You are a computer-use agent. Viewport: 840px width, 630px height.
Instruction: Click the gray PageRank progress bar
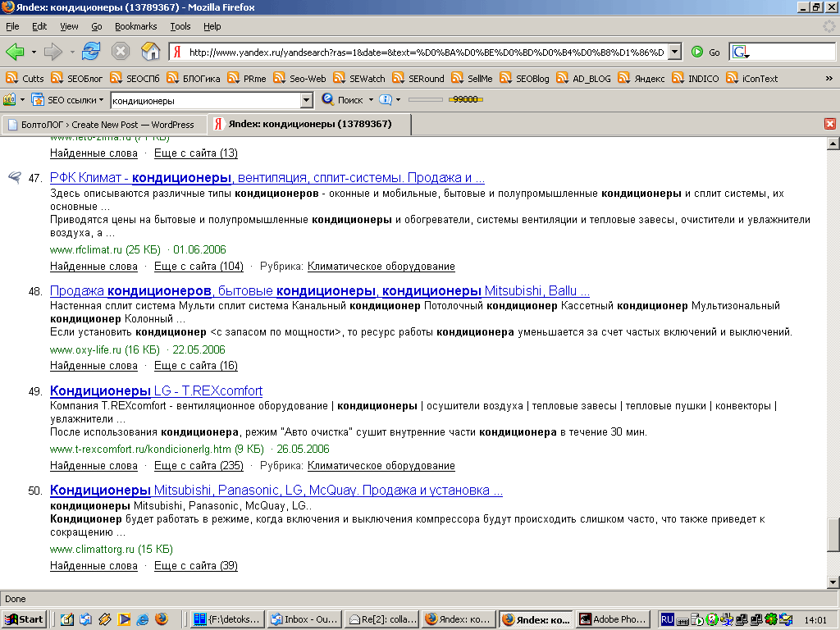pos(426,99)
